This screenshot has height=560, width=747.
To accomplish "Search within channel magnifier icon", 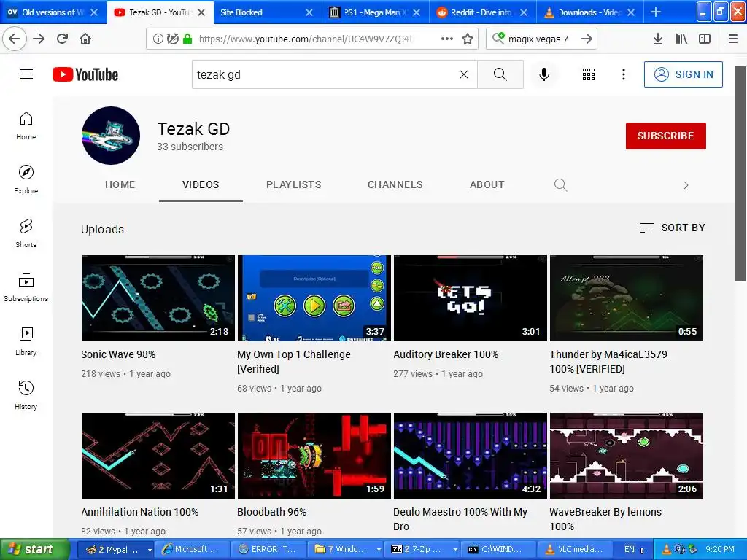I will [x=561, y=184].
